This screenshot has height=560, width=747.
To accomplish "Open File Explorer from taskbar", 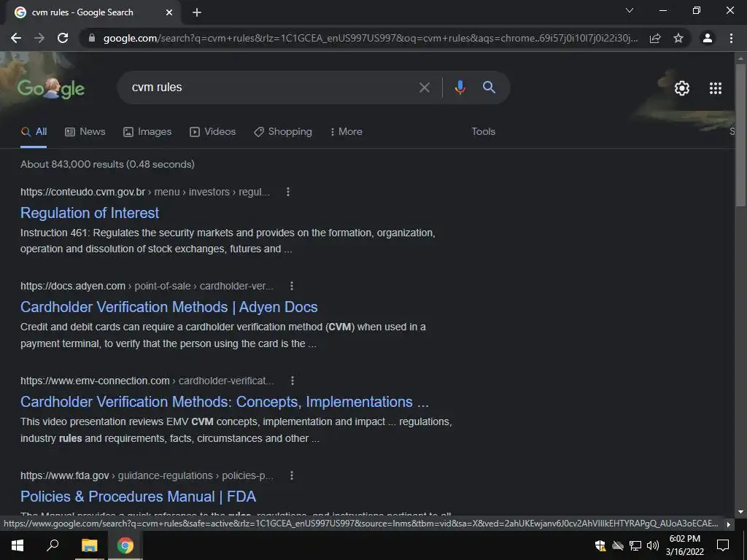I will [89, 545].
